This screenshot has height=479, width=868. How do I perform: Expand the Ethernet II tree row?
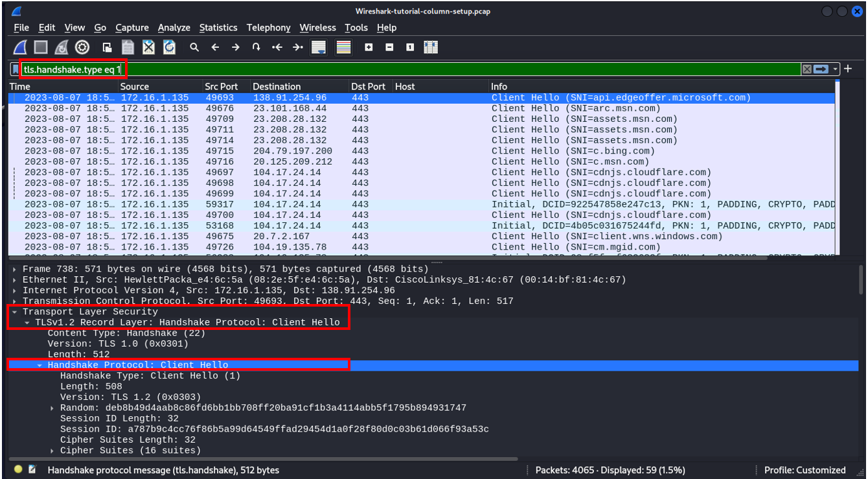click(16, 279)
